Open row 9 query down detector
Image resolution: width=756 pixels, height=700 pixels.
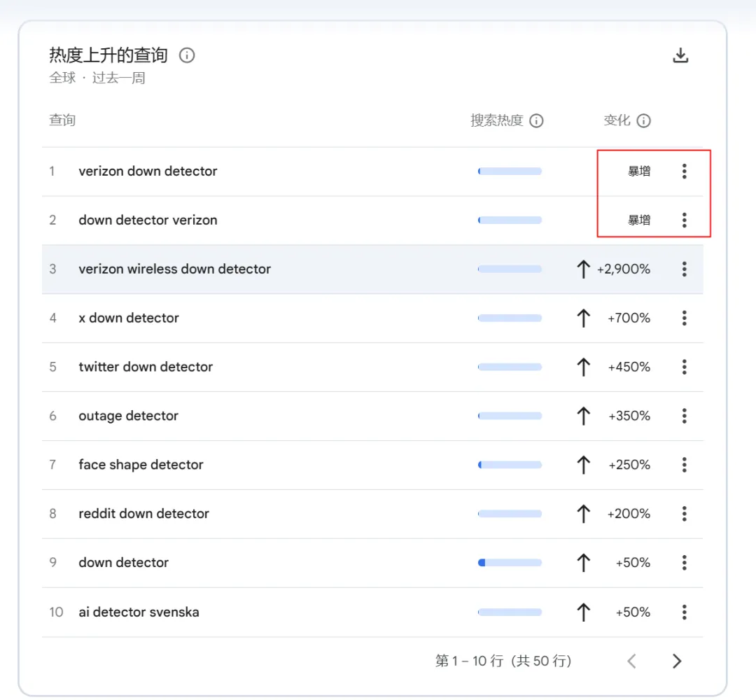click(x=123, y=563)
